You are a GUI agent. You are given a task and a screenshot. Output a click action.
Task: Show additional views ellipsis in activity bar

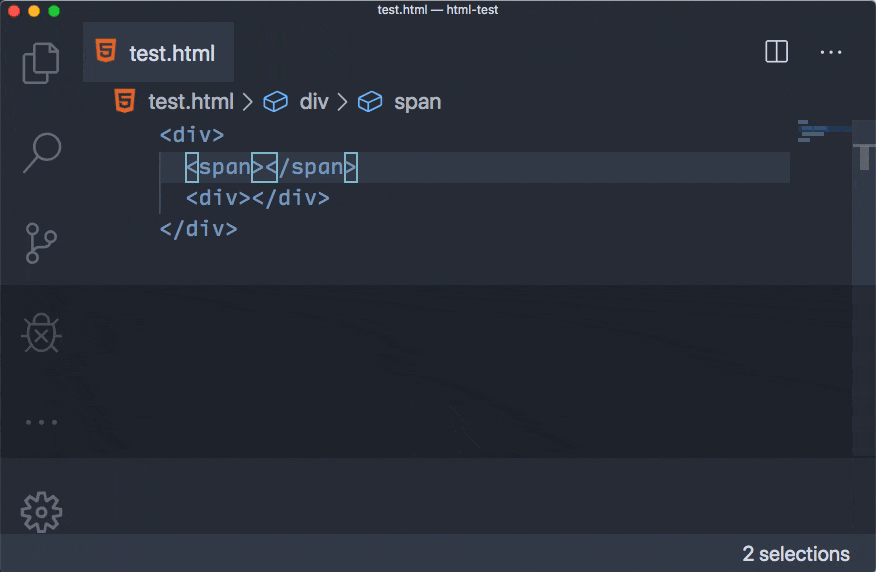coord(41,423)
